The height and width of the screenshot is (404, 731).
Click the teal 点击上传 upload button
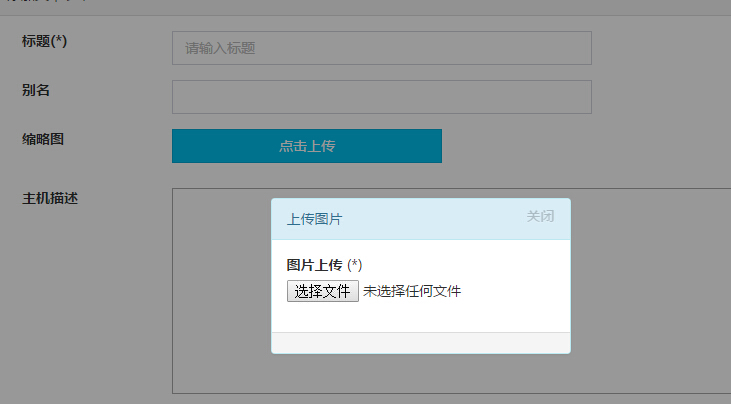tap(307, 146)
